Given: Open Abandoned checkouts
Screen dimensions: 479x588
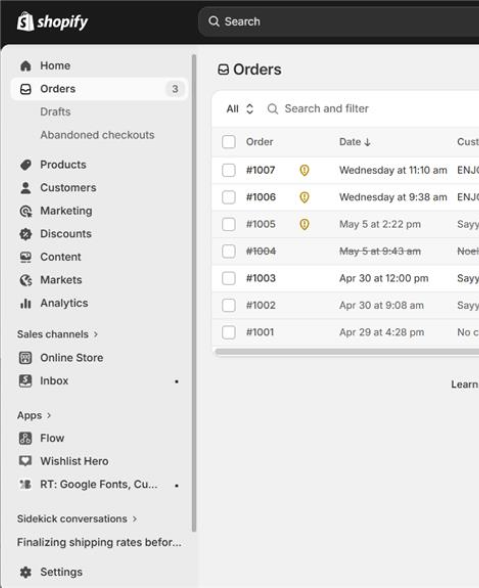Looking at the screenshot, I should [x=97, y=135].
